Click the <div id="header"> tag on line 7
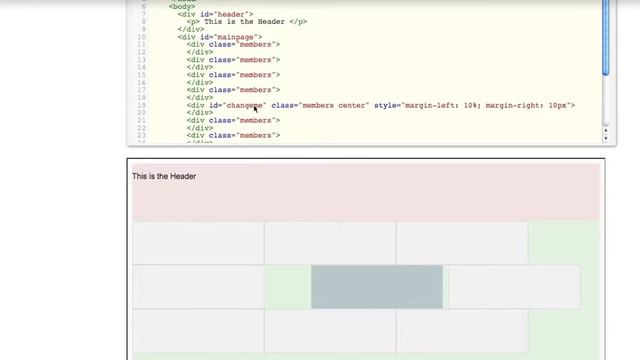Screen dimensions: 640x360 click(216, 14)
